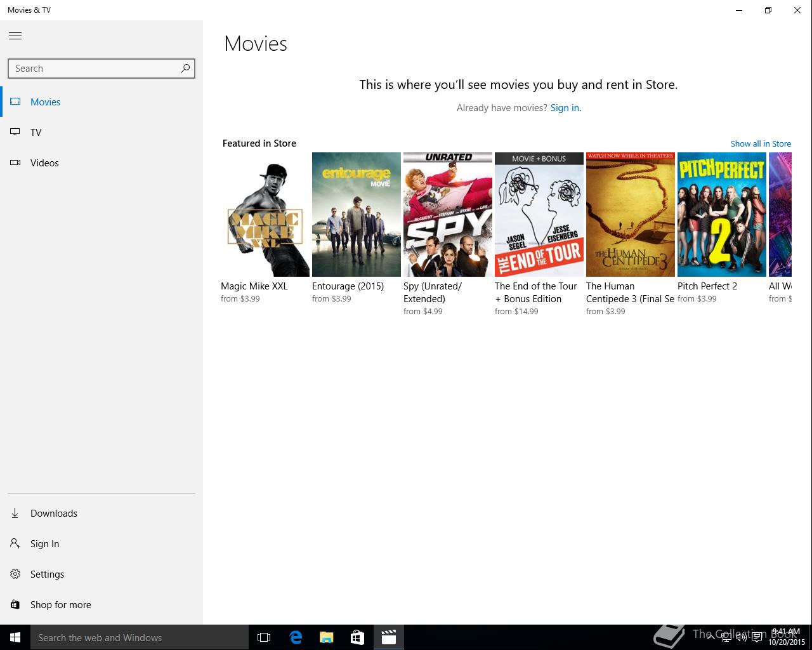
Task: Open the Magic Mike XXL poster
Action: 265,215
